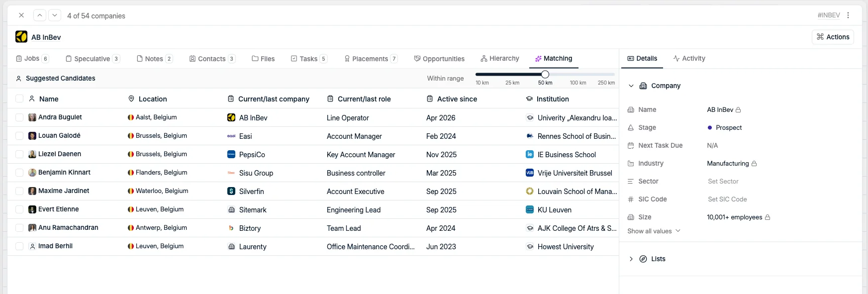Go to previous company with up arrow
868x294 pixels.
pos(40,15)
